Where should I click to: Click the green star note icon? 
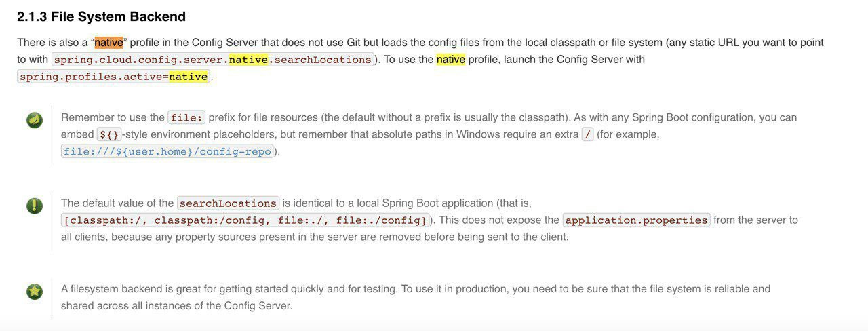tap(34, 292)
